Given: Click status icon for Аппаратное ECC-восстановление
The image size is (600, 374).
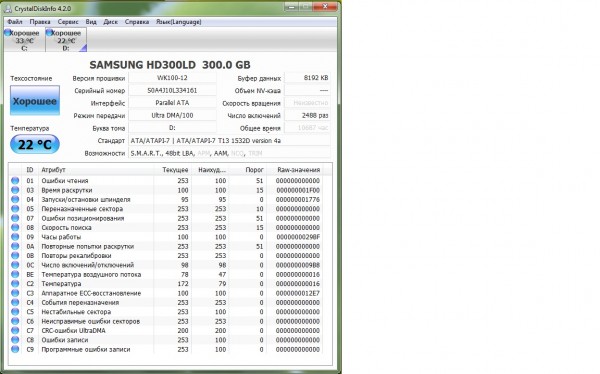Looking at the screenshot, I should (x=15, y=293).
